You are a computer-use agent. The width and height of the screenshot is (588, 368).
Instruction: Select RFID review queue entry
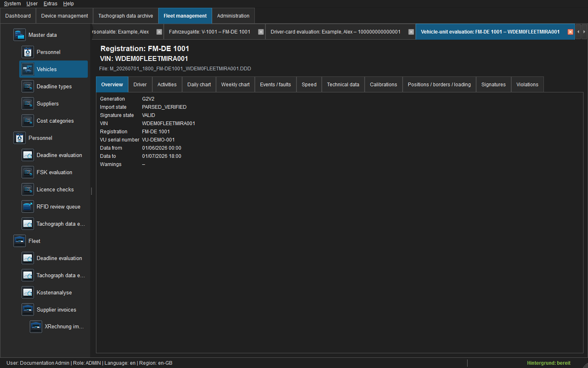tap(53, 206)
